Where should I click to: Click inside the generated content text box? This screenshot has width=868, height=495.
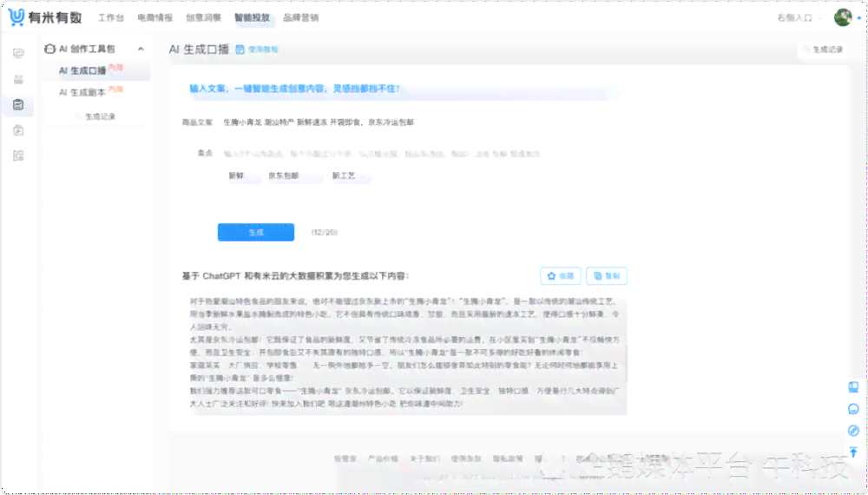[x=404, y=353]
